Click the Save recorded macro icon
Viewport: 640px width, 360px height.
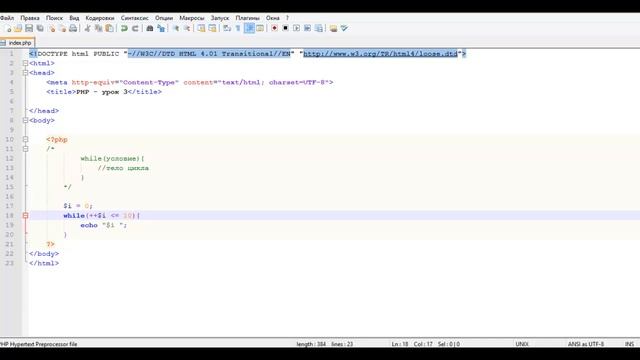[319, 28]
